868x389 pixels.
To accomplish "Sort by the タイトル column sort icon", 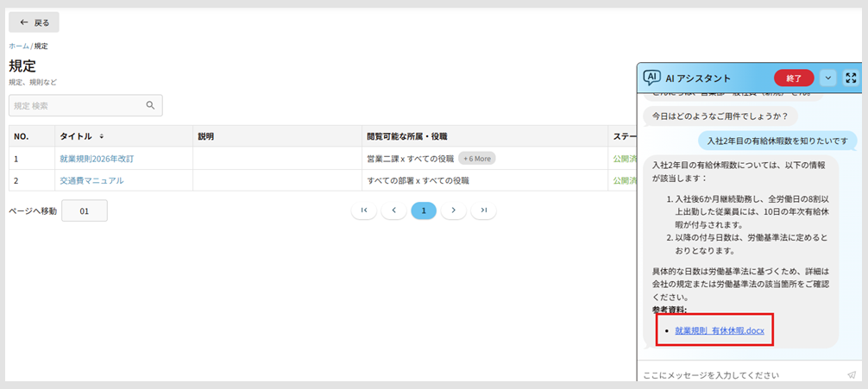I will click(103, 136).
